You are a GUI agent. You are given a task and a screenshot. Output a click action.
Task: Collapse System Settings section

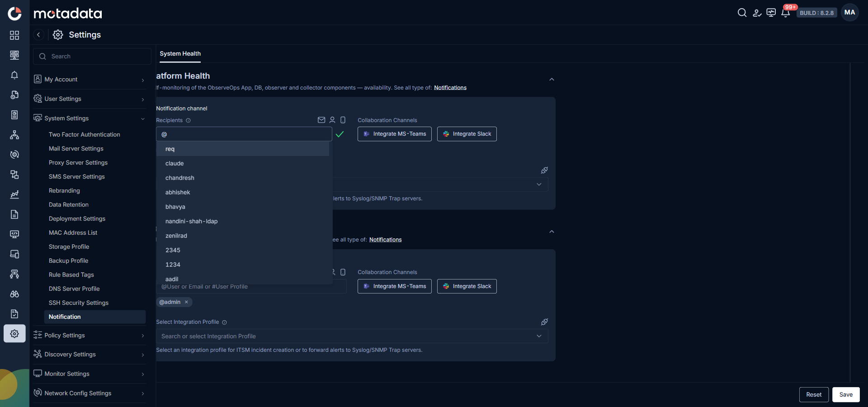click(90, 118)
